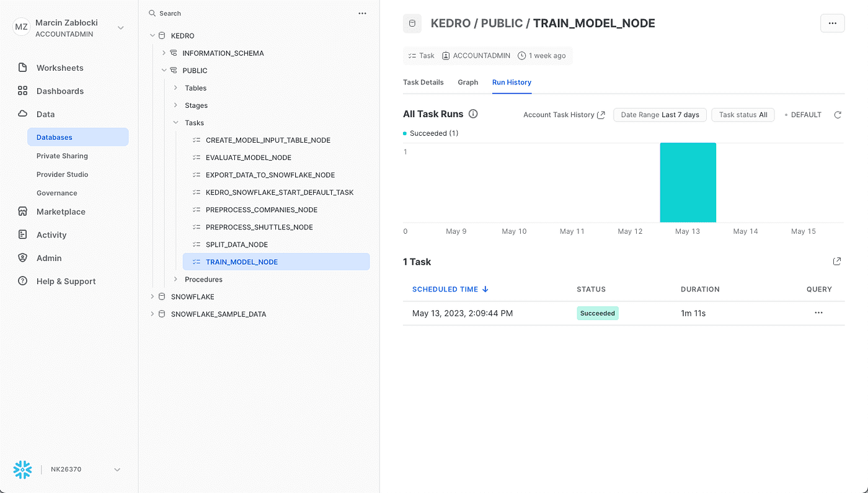
Task: Click the Marketplace store icon
Action: pyautogui.click(x=23, y=211)
